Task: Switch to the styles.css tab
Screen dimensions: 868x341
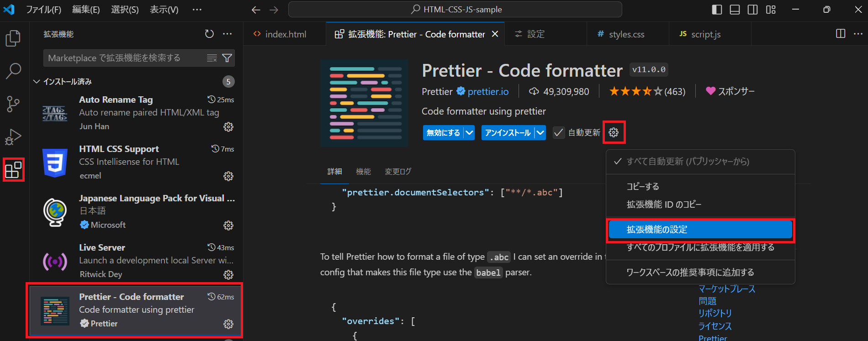Action: pyautogui.click(x=628, y=34)
